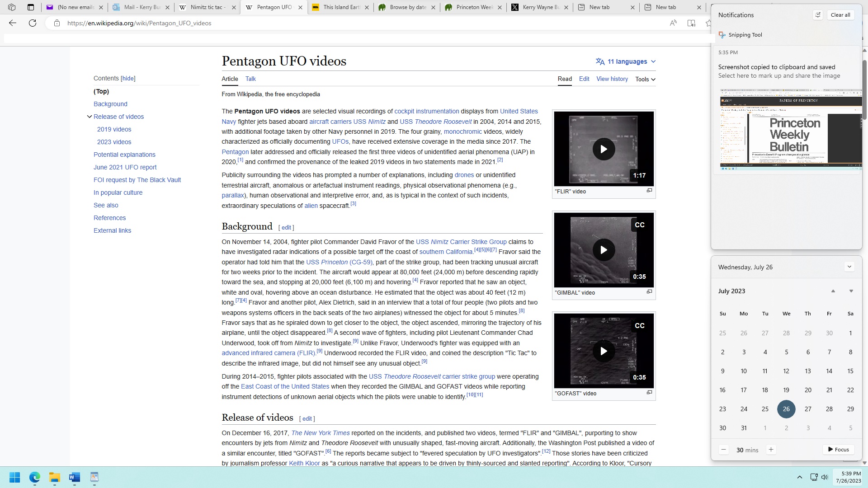Open Word from the taskbar
868x488 pixels.
pyautogui.click(x=74, y=477)
